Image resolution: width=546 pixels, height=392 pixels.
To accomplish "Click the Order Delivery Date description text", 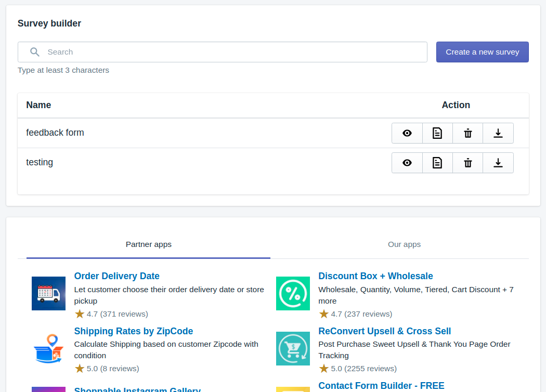I will [169, 295].
